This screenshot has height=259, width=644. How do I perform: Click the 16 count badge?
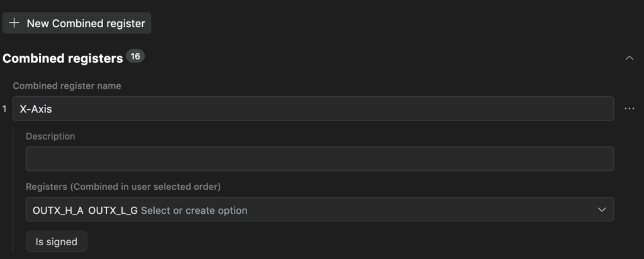135,57
